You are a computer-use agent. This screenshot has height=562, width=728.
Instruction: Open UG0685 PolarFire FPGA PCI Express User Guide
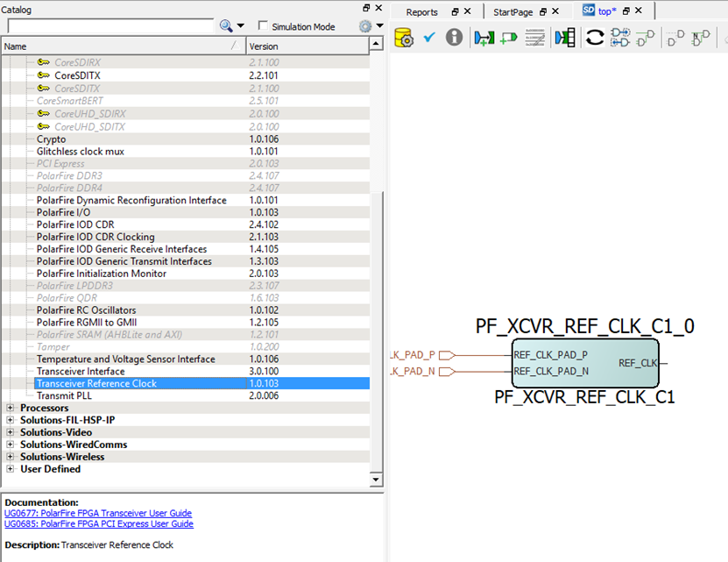tap(99, 523)
